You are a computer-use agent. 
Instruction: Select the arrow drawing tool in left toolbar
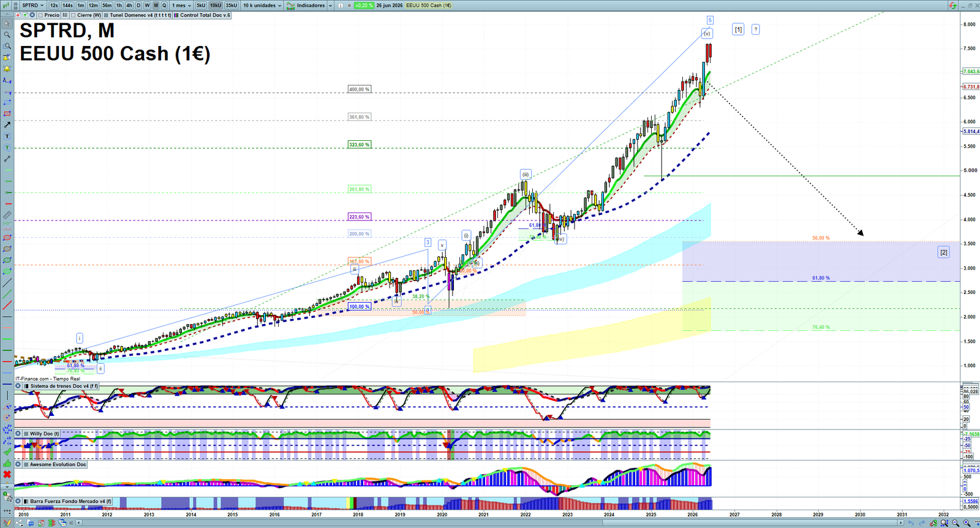(7, 125)
